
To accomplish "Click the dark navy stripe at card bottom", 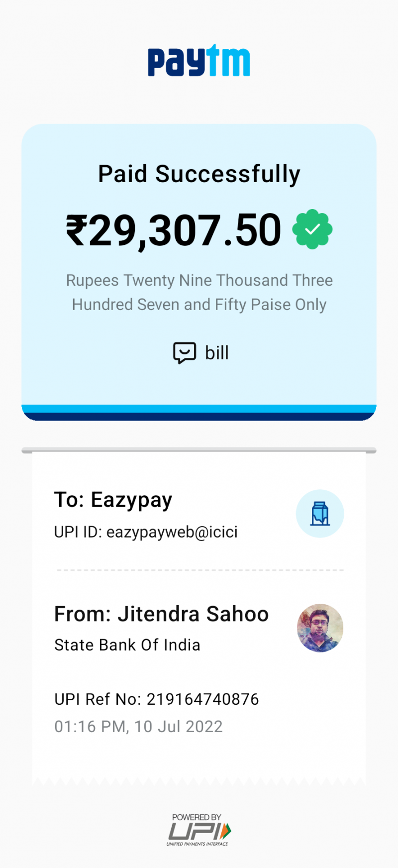I will pos(199,417).
